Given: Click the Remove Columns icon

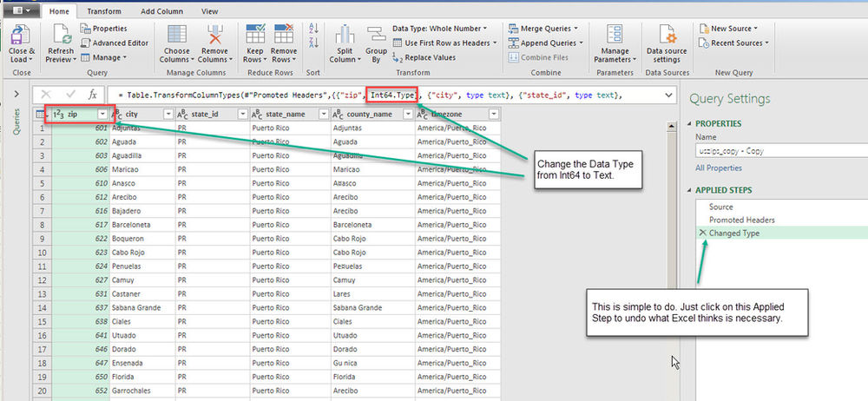Looking at the screenshot, I should 214,35.
